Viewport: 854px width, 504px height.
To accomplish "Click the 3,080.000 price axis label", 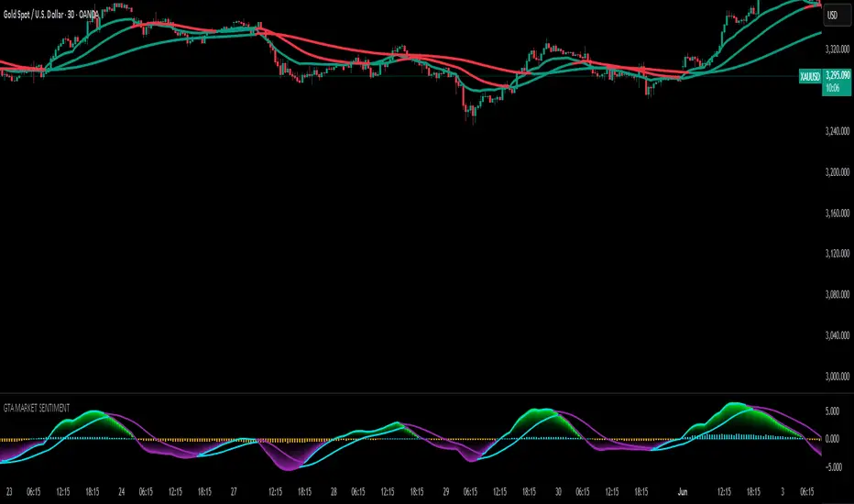I will 838,295.
